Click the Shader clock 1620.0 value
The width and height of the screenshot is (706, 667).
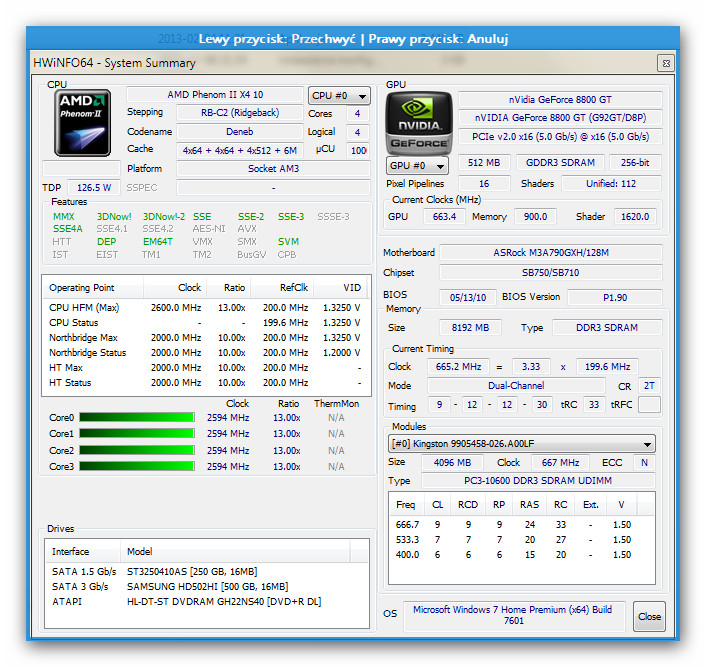coord(635,217)
